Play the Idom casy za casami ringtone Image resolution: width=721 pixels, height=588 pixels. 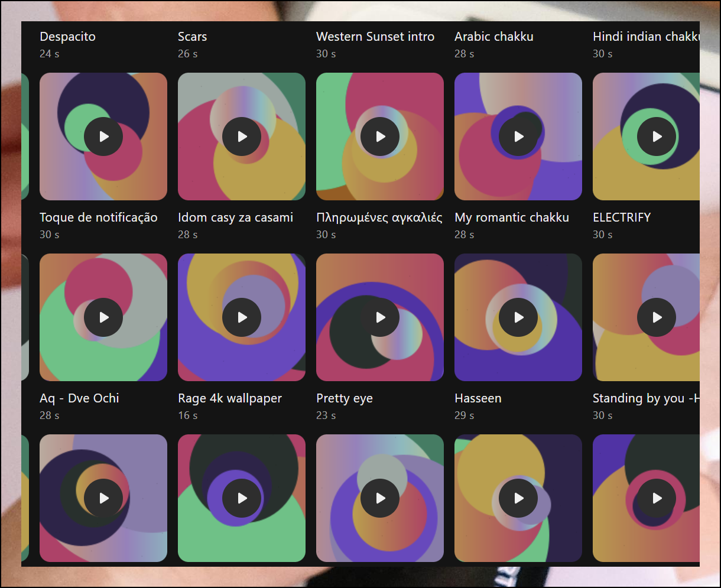click(242, 137)
